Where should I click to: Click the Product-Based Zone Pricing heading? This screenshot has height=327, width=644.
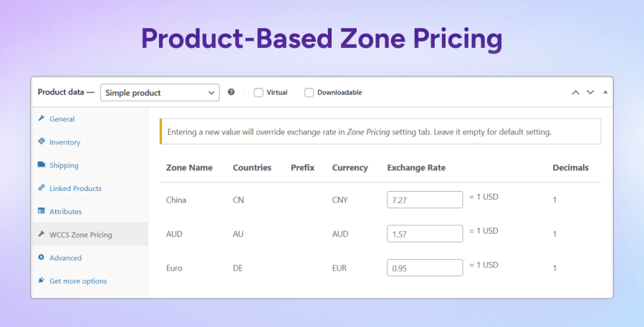[322, 39]
